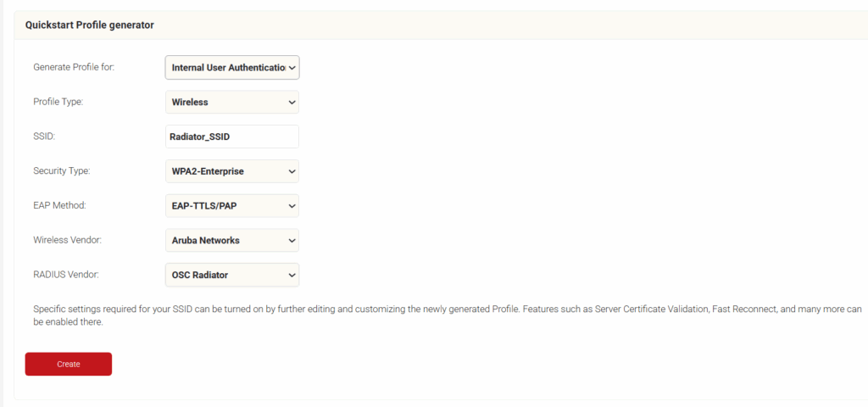Click the SSID settings description paragraph
This screenshot has width=868, height=407.
[424, 315]
